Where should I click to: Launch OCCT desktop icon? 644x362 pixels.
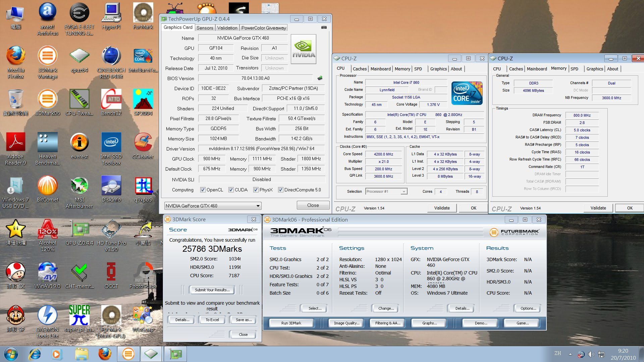tap(111, 276)
